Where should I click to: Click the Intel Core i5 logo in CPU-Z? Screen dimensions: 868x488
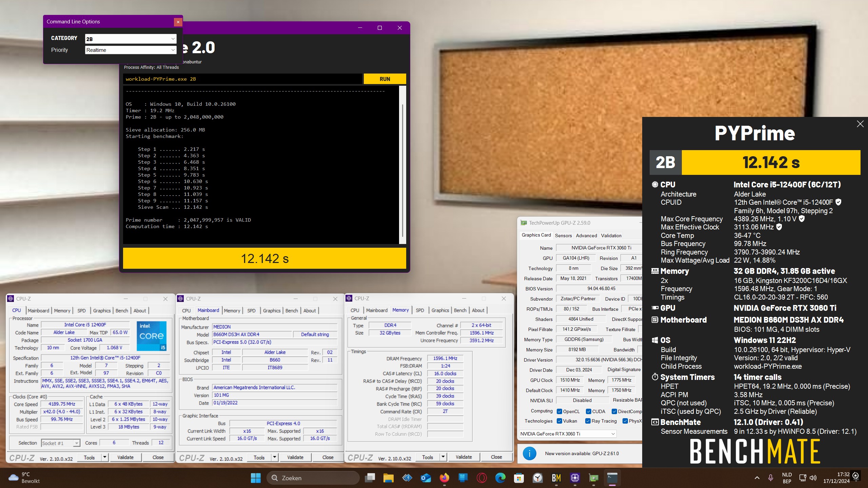click(152, 336)
